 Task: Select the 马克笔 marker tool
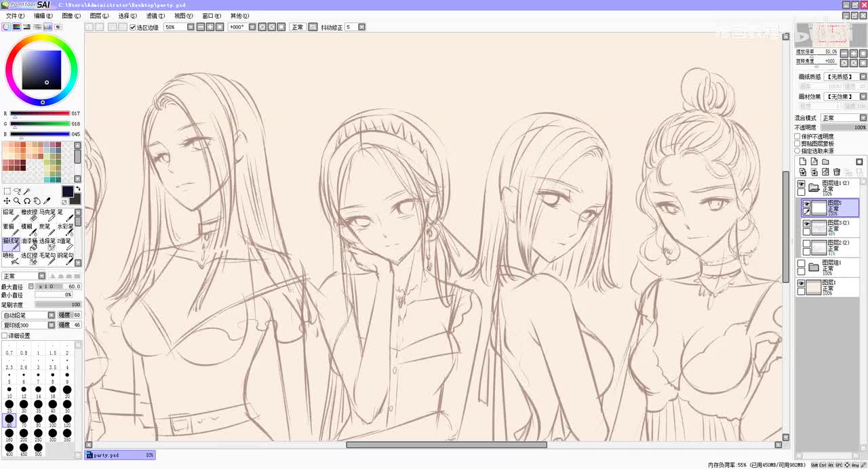pyautogui.click(x=47, y=216)
